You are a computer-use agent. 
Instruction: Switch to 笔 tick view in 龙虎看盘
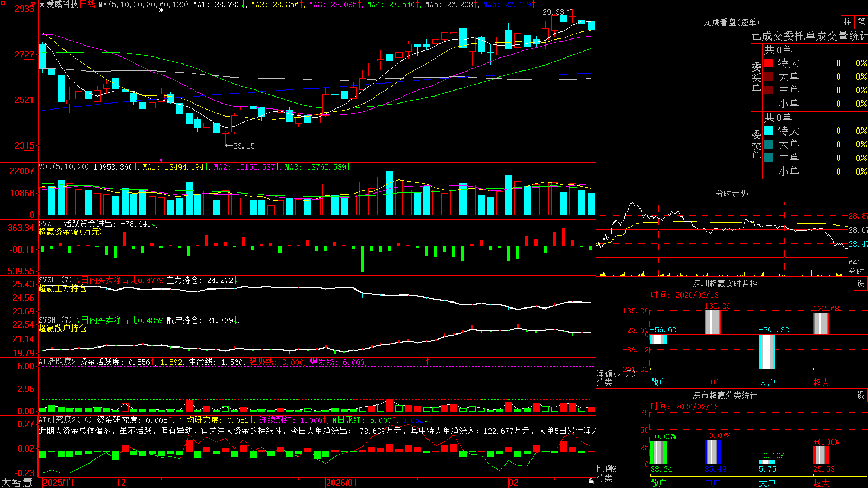click(x=861, y=22)
